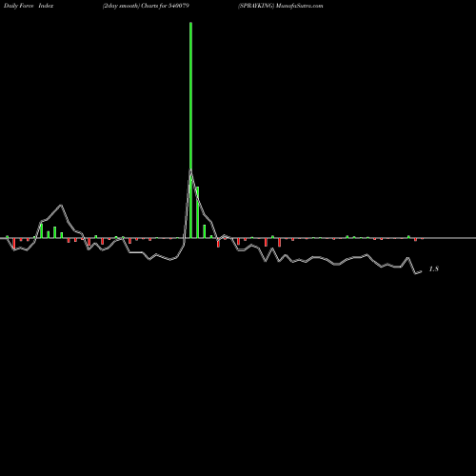This screenshot has height=476, width=476.
Task: Click the tallest green force index bar
Action: point(190,129)
